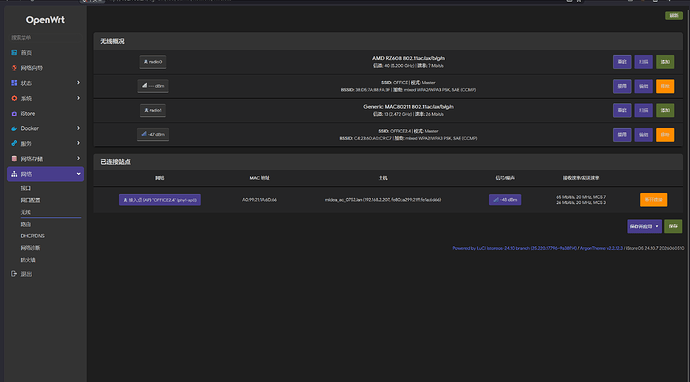Restart the Generic MAC80211 radio1 device
This screenshot has width=690, height=382.
pos(622,110)
